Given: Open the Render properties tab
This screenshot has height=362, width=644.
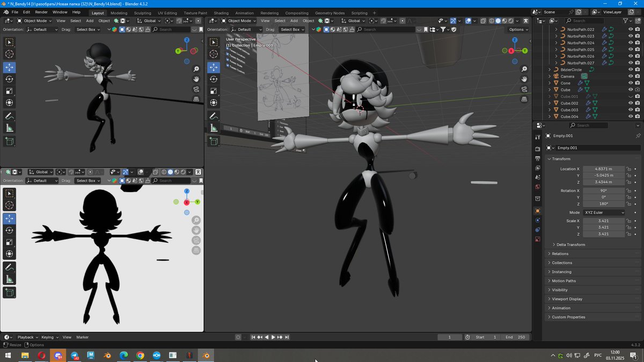Looking at the screenshot, I should pyautogui.click(x=538, y=149).
